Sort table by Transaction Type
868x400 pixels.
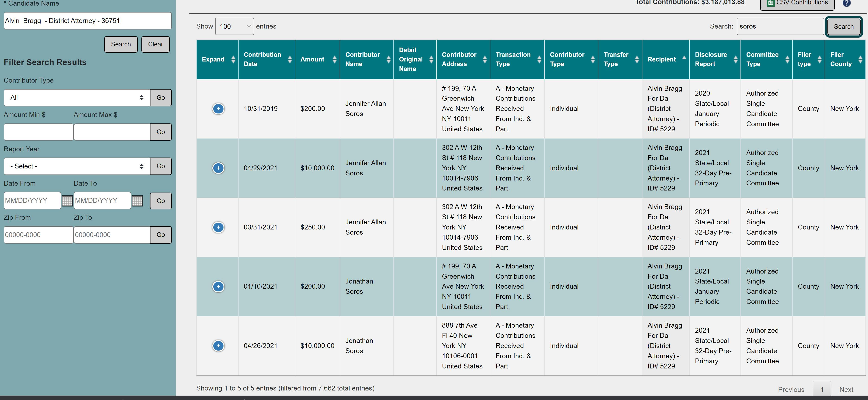(517, 59)
